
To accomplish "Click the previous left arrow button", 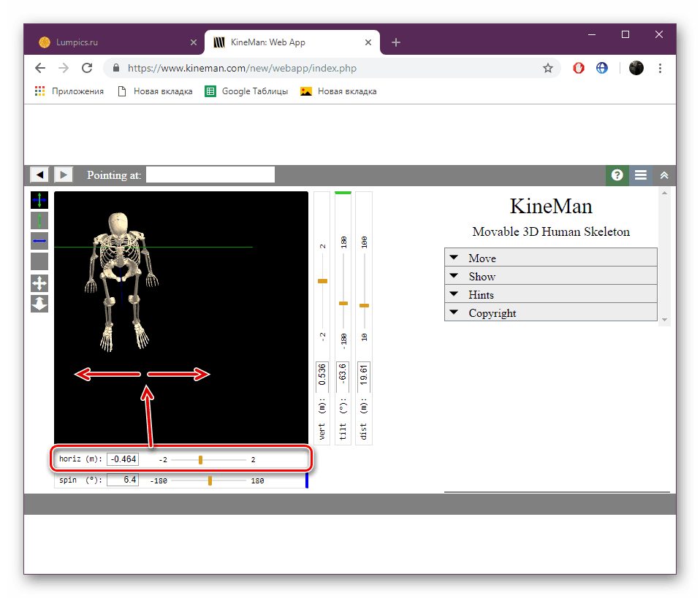I will pyautogui.click(x=39, y=175).
